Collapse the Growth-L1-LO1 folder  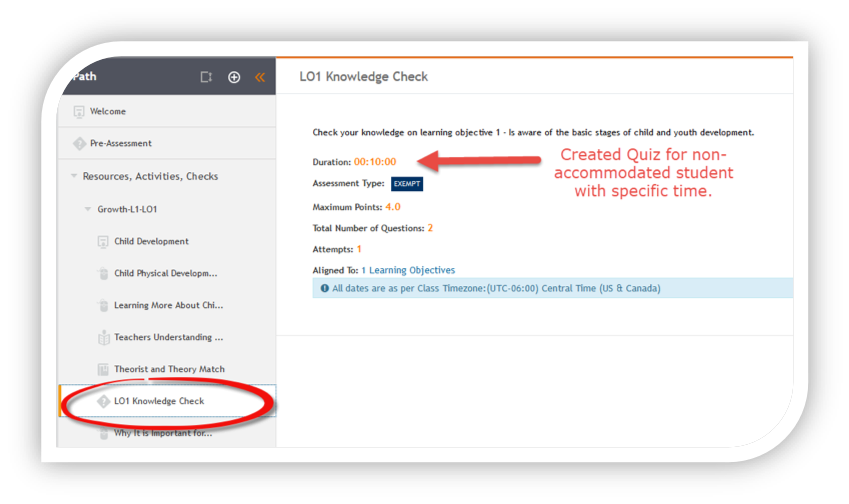point(87,210)
